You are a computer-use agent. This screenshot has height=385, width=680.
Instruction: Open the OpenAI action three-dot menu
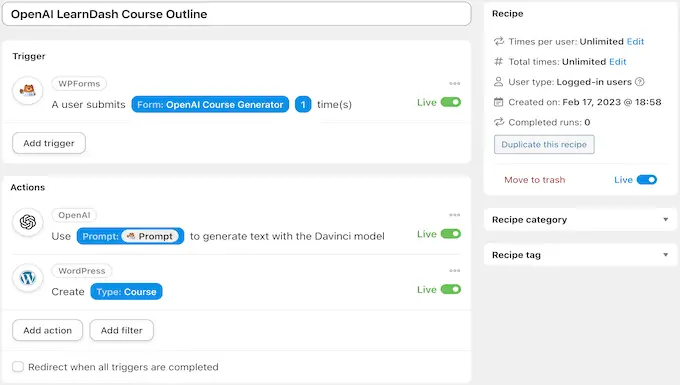click(x=454, y=215)
